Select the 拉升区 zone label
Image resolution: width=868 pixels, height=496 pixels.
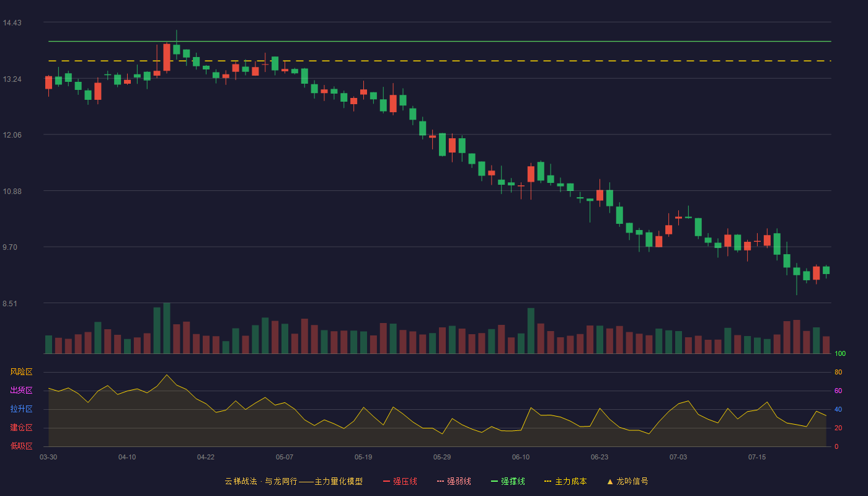coord(21,409)
